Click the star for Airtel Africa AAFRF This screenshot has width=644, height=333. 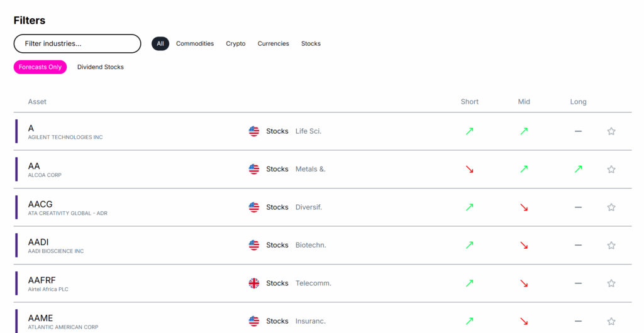pos(611,283)
